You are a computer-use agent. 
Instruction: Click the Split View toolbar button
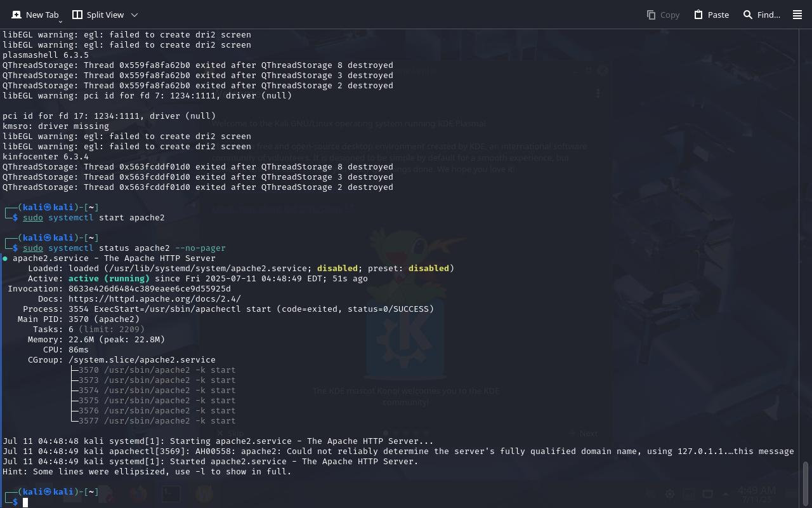(x=98, y=15)
